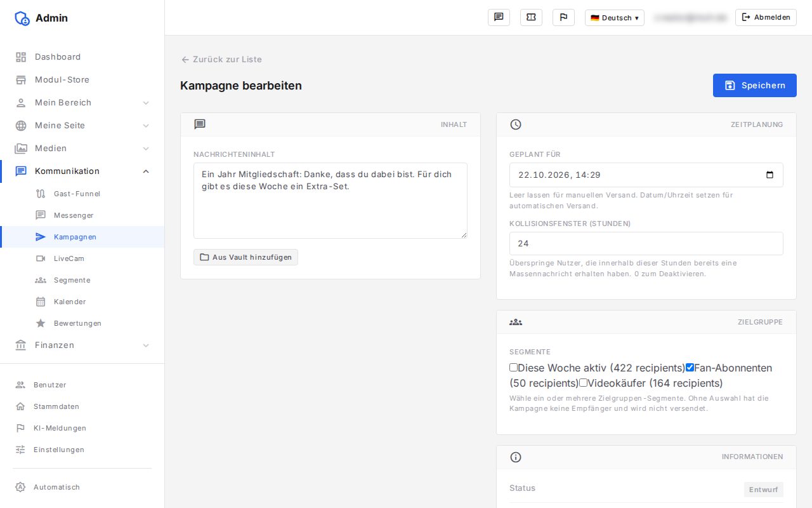
Task: Expand the Mein Bereich menu
Action: tap(82, 103)
